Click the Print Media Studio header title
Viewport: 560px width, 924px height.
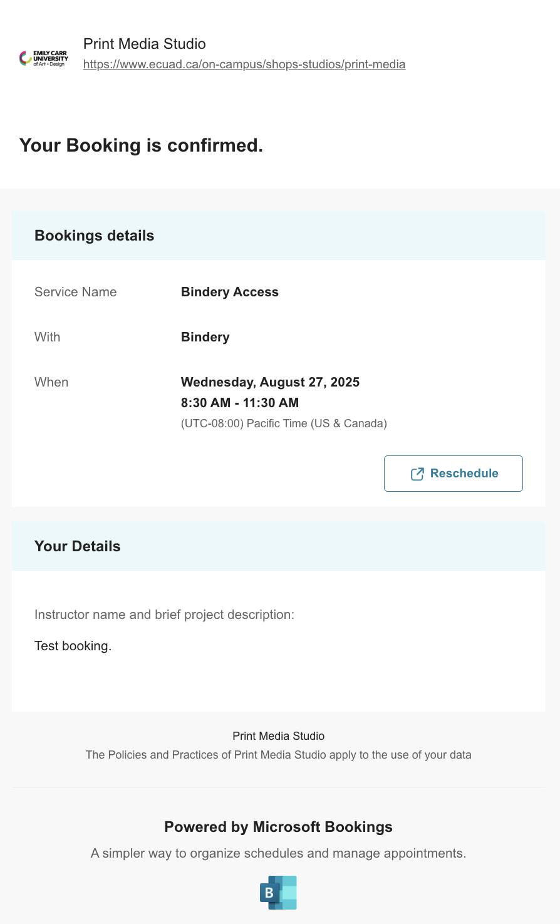(x=144, y=44)
